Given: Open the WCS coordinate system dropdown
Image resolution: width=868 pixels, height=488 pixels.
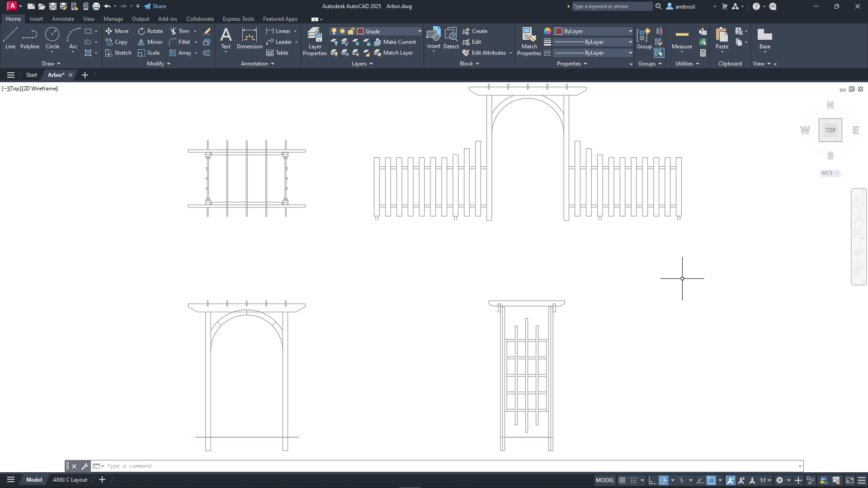Looking at the screenshot, I should (830, 173).
